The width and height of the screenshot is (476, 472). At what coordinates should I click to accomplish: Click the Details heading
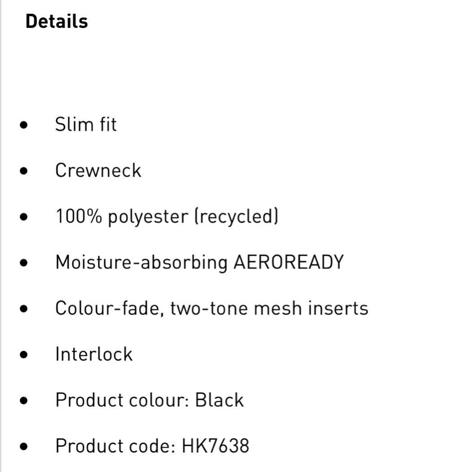(57, 22)
